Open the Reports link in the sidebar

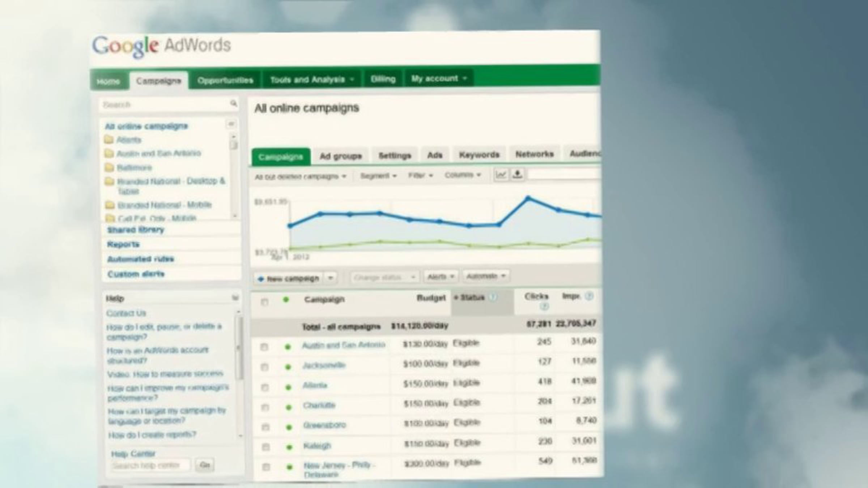tap(123, 244)
